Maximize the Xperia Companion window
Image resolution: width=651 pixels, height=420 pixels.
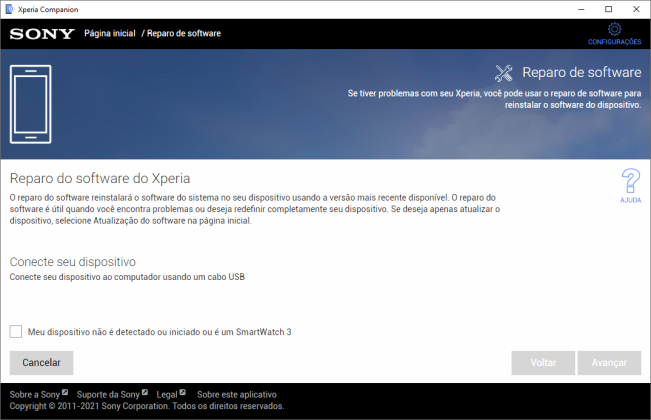coord(609,9)
